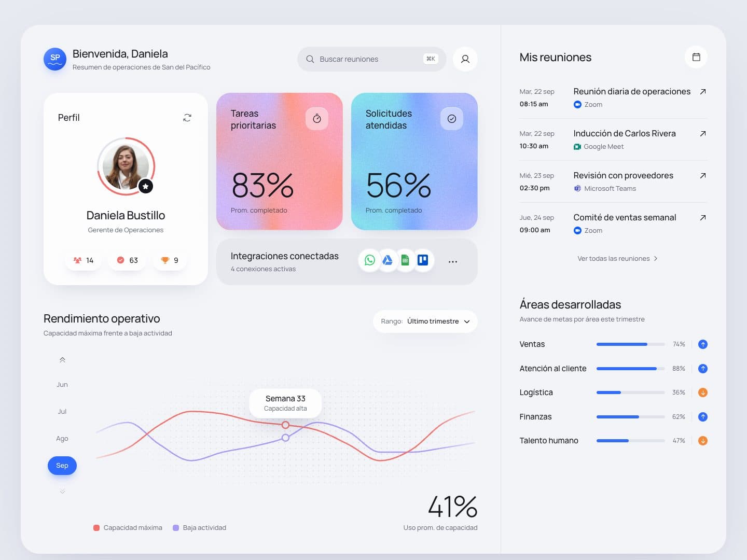Click the Finanzas upward trend icon
This screenshot has width=747, height=560.
[703, 417]
